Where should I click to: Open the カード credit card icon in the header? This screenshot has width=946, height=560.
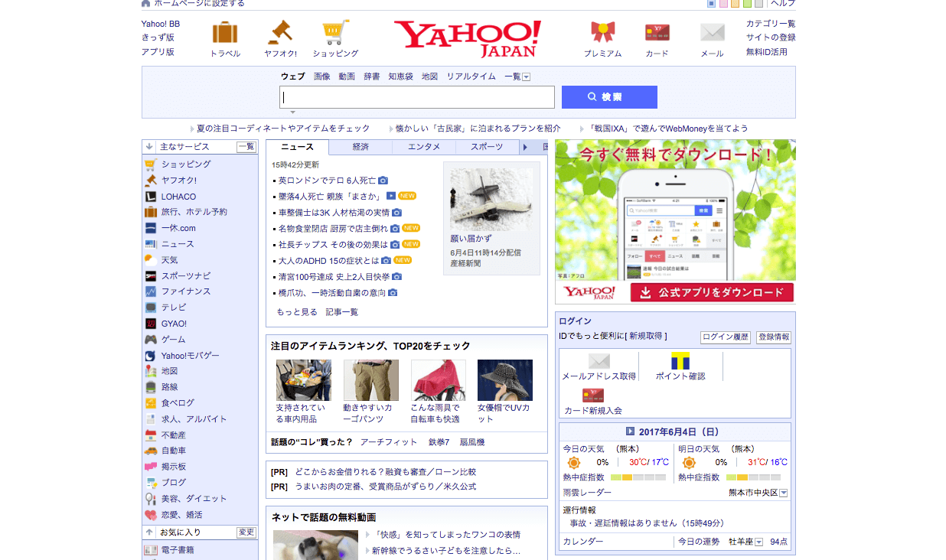[657, 33]
